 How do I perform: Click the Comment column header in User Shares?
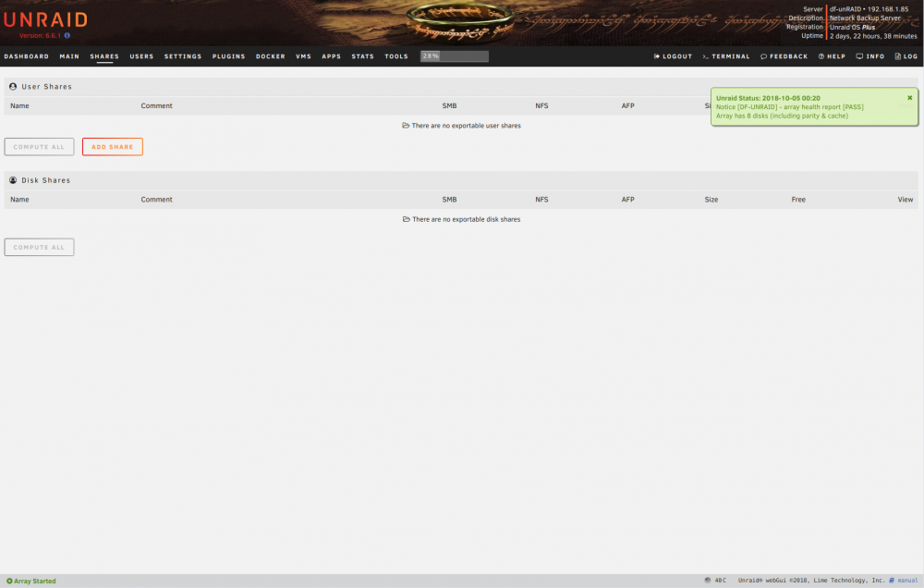pos(157,106)
